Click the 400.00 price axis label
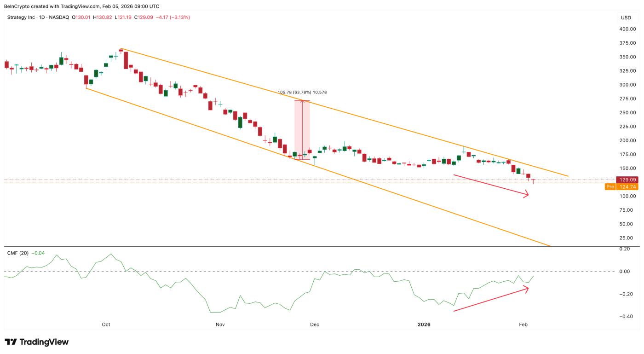Viewport: 644px width, 354px height. [x=627, y=29]
